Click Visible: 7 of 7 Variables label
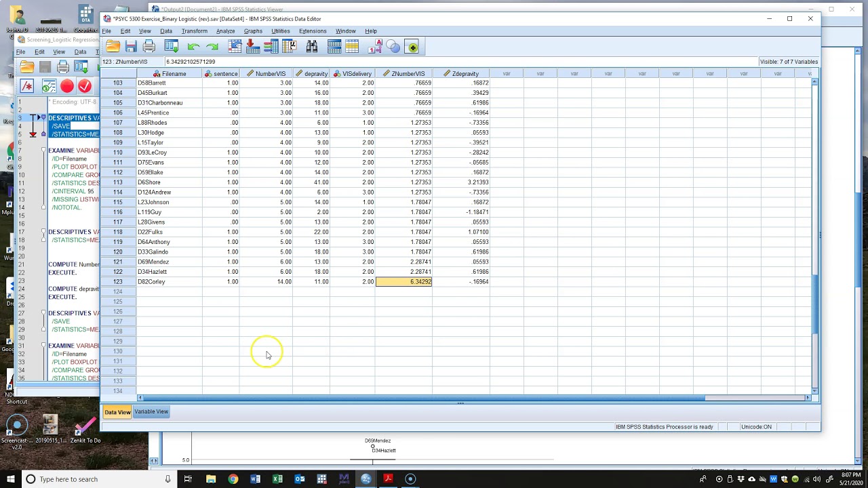 pyautogui.click(x=789, y=62)
